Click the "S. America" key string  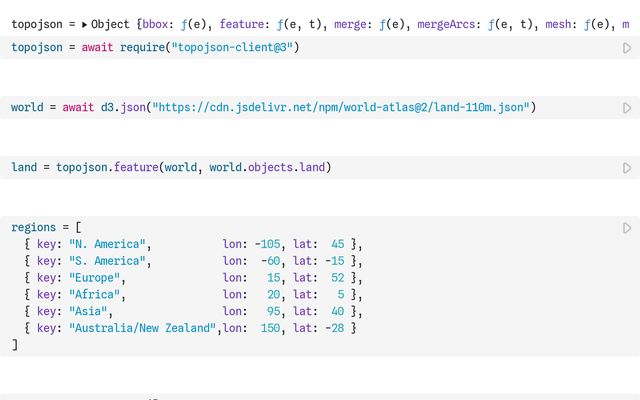coord(108,261)
